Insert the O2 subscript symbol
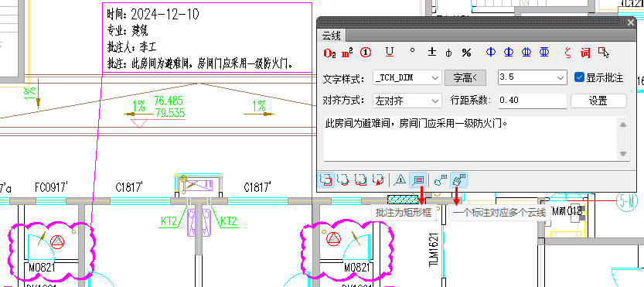The image size is (644, 287). coord(330,53)
